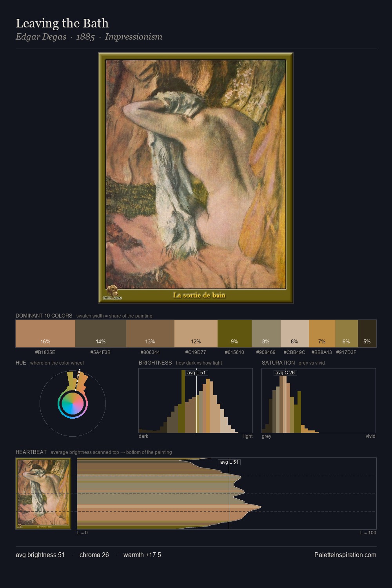
Task: Select the pale 8% swatch #CBB49C
Action: tap(295, 334)
